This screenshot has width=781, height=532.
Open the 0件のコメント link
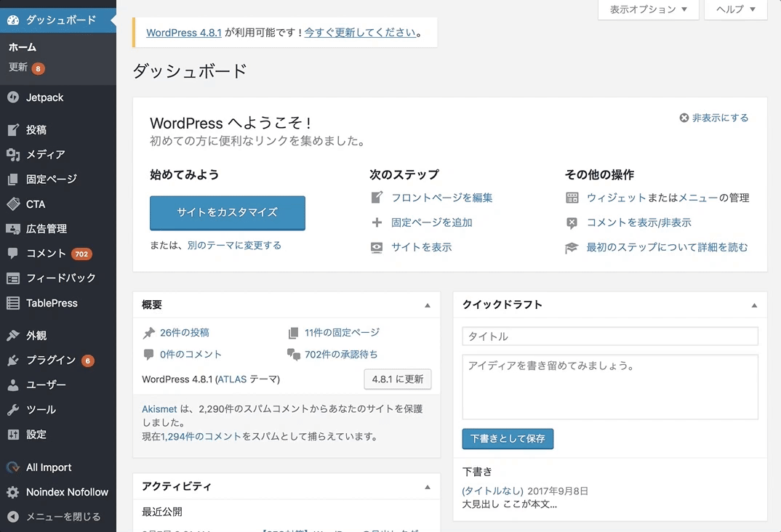pos(191,355)
